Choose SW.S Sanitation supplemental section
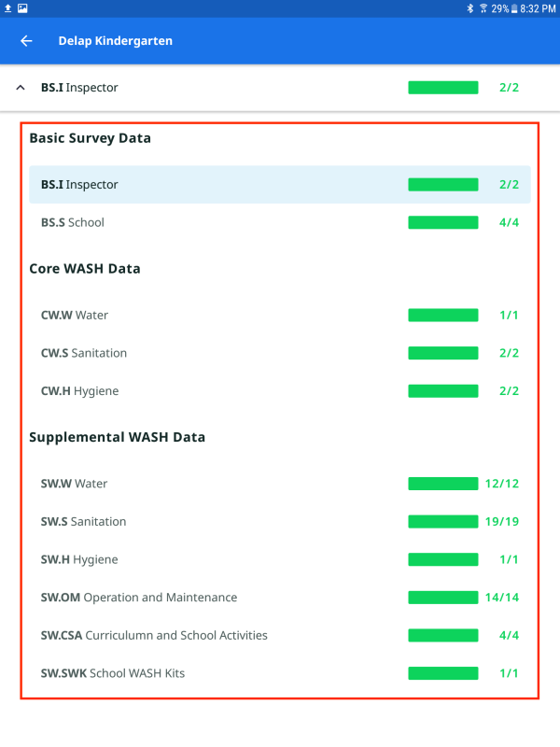 click(x=279, y=521)
